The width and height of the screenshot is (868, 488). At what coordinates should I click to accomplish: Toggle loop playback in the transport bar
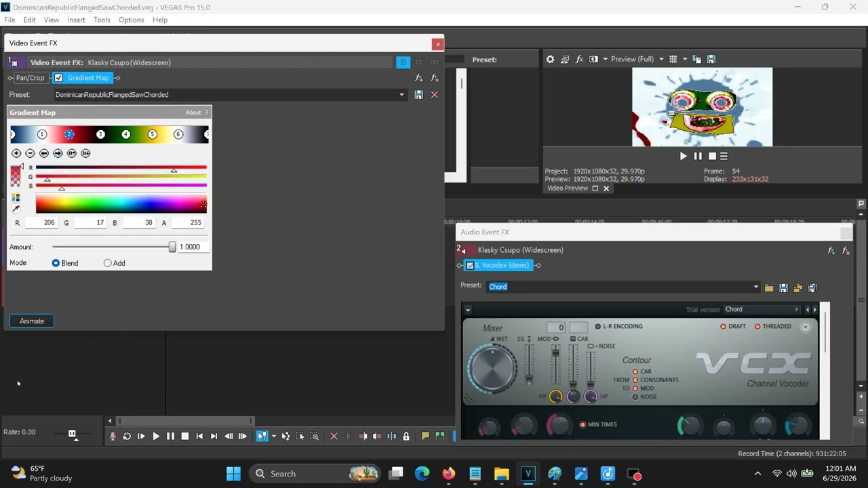tap(127, 436)
